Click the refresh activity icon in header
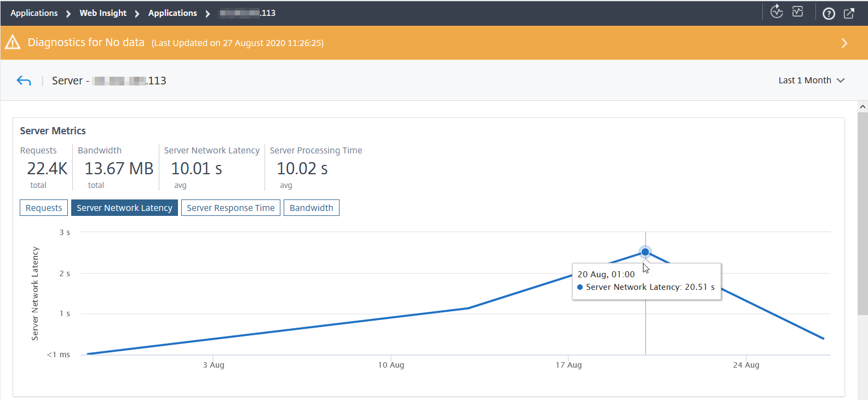Screen dimensions: 868x400 pyautogui.click(x=777, y=12)
